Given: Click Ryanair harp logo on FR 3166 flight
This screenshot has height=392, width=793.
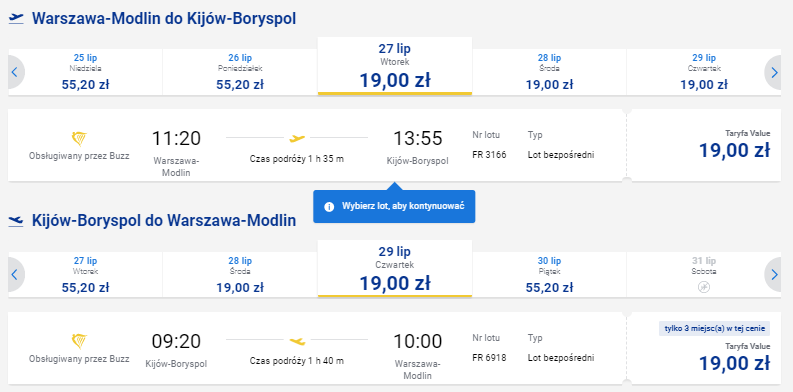Looking at the screenshot, I should (79, 139).
